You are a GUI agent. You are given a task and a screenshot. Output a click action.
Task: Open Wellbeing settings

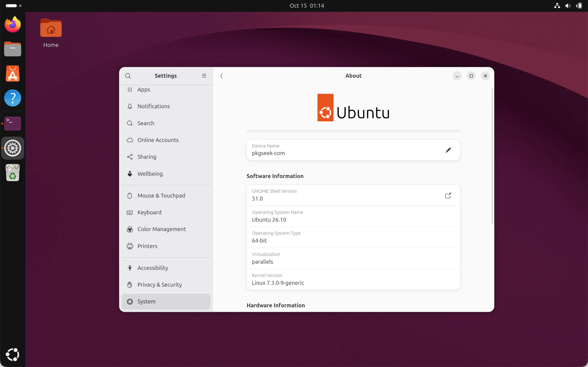tap(166, 174)
